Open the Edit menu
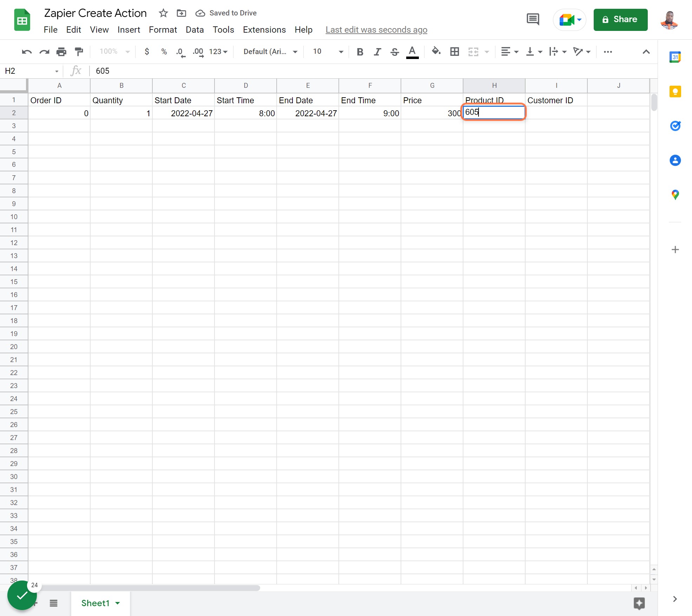 click(x=74, y=30)
